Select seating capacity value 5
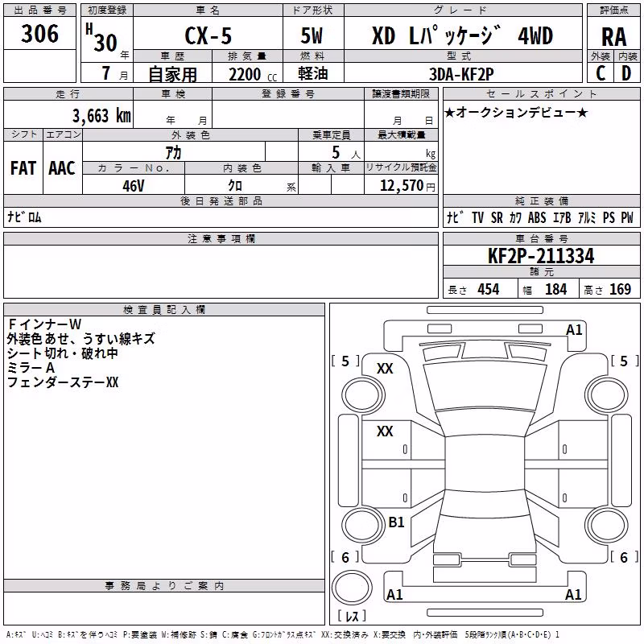The height and width of the screenshot is (644, 644). (x=336, y=152)
